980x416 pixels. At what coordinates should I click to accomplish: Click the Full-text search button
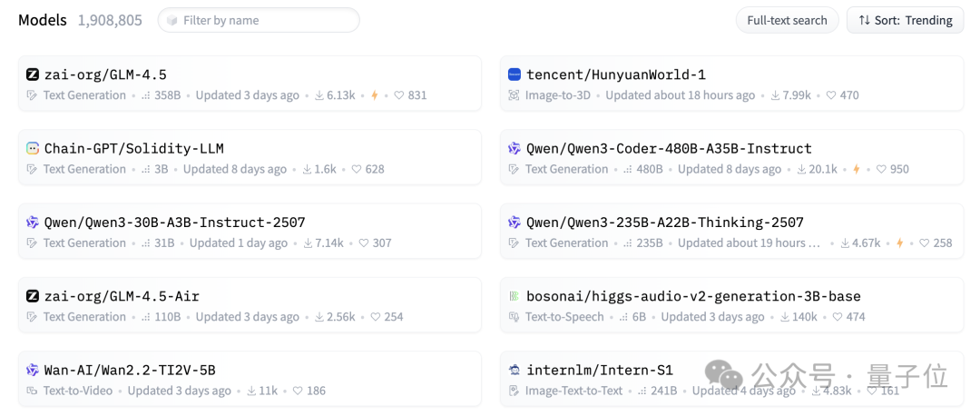787,21
